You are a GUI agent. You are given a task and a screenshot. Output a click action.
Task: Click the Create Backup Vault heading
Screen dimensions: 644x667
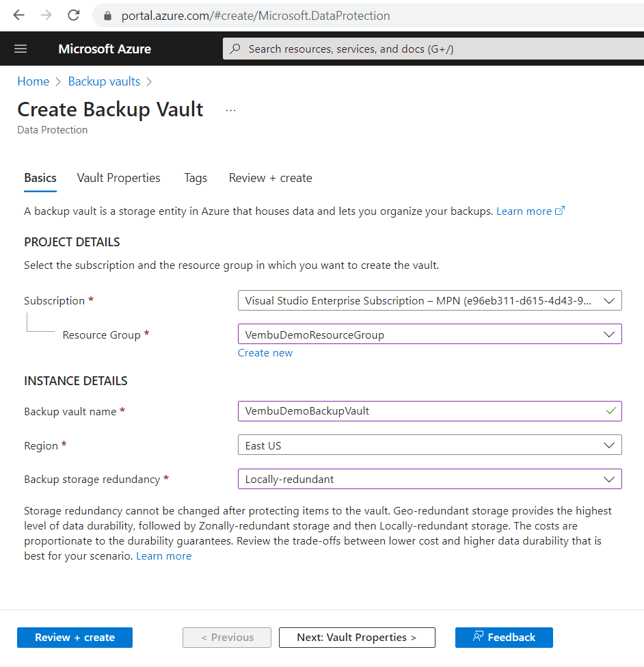pos(111,109)
